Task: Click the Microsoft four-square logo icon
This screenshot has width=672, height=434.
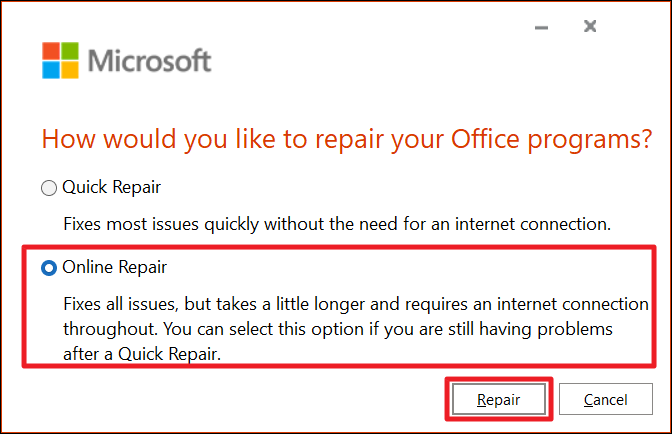Action: coord(60,60)
